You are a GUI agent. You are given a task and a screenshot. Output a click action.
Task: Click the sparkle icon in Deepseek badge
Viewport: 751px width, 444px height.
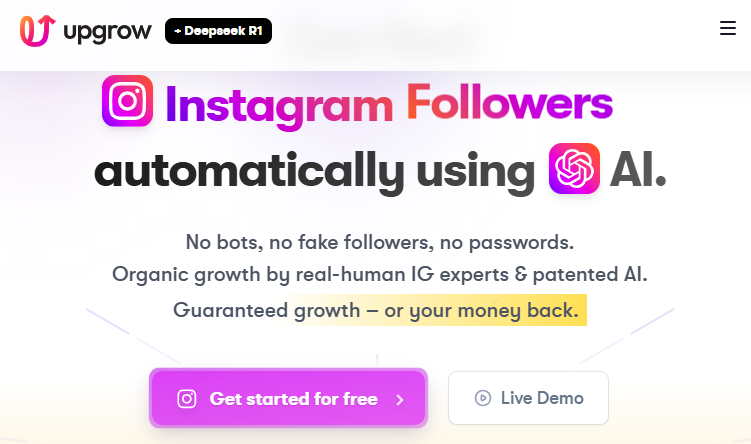click(178, 31)
